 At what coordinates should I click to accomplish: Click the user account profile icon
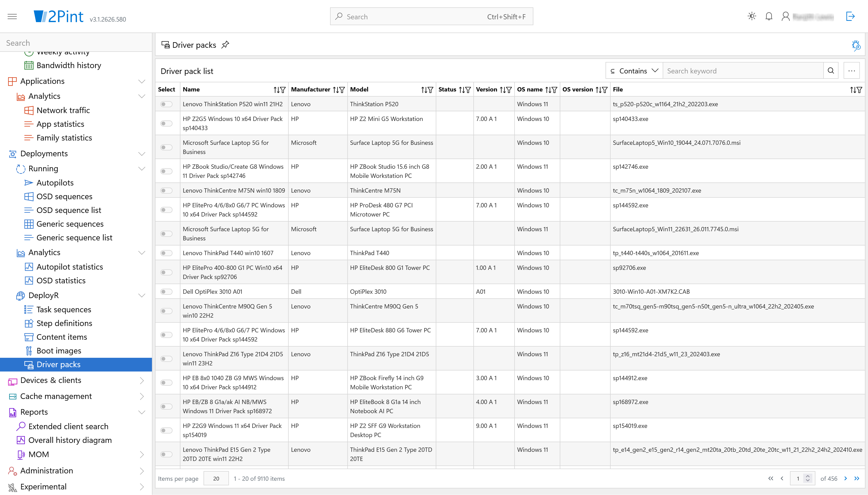[x=785, y=16]
